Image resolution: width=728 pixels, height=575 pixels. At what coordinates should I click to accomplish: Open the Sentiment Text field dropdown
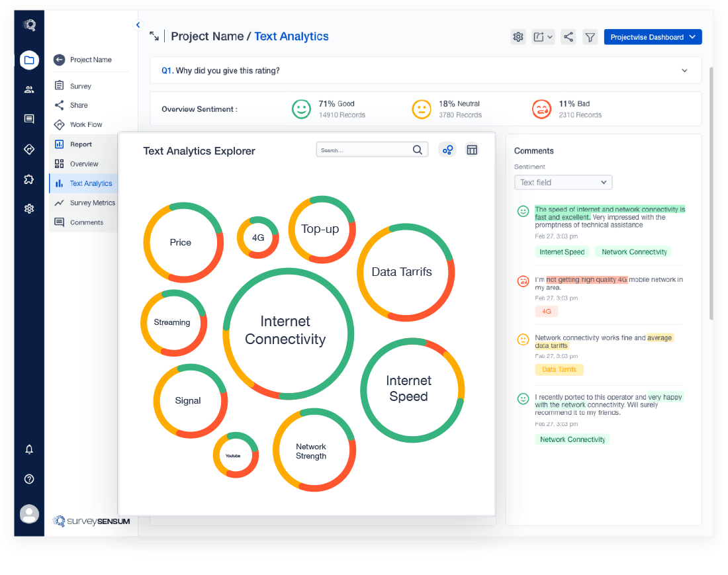[563, 183]
